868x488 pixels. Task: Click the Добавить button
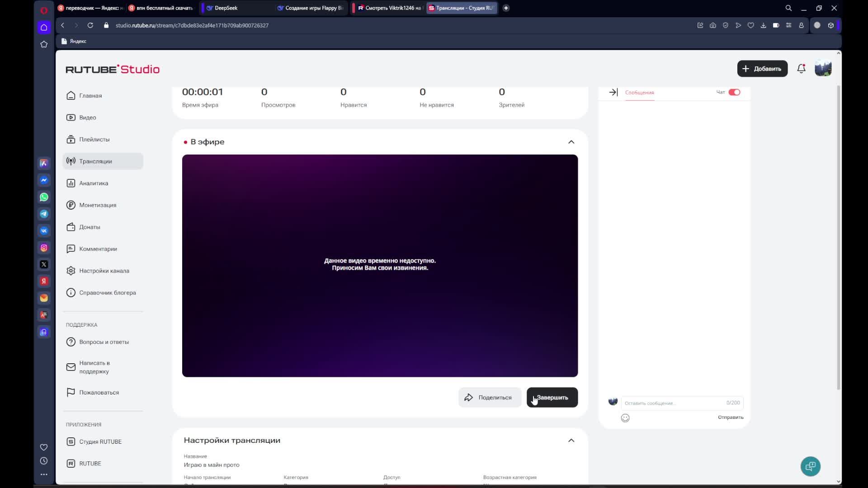pyautogui.click(x=762, y=69)
